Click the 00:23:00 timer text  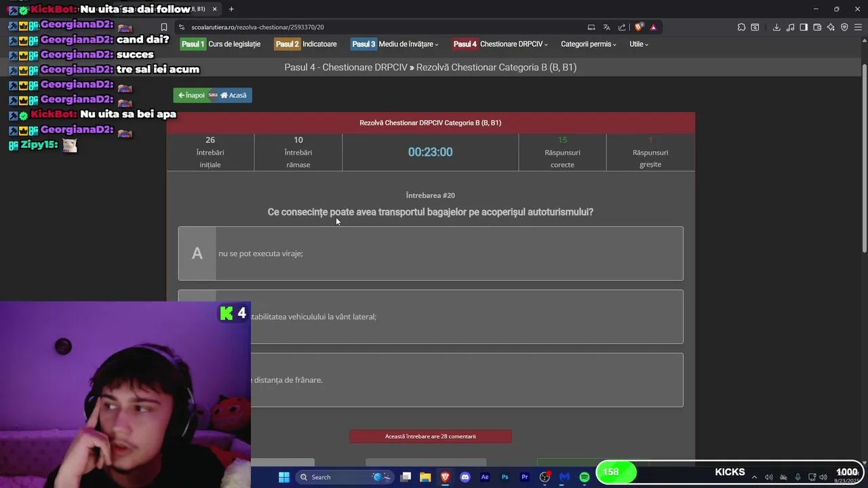[430, 152]
